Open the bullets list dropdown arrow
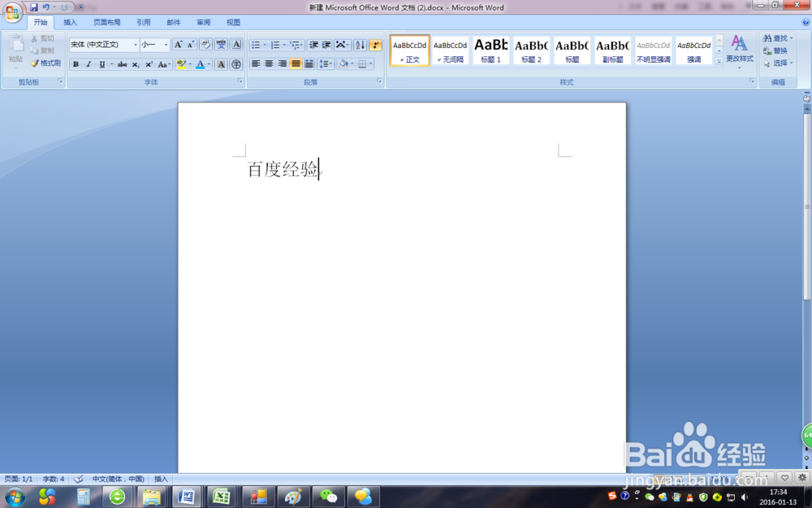The height and width of the screenshot is (508, 812). [x=265, y=45]
